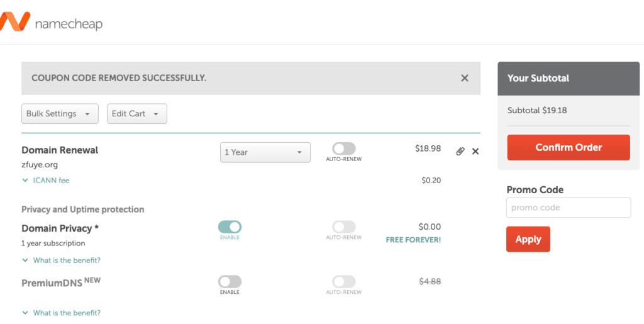
Task: Toggle Auto-Renew for Domain Renewal
Action: pyautogui.click(x=344, y=148)
